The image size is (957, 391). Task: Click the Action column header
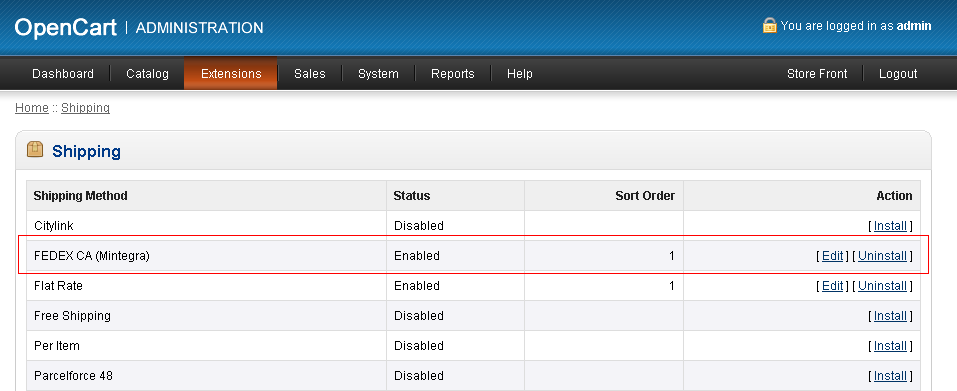(894, 196)
